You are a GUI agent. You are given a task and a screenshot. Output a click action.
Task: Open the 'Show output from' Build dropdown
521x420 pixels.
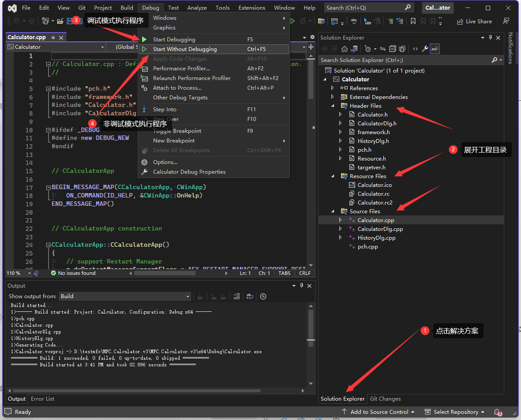[125, 296]
